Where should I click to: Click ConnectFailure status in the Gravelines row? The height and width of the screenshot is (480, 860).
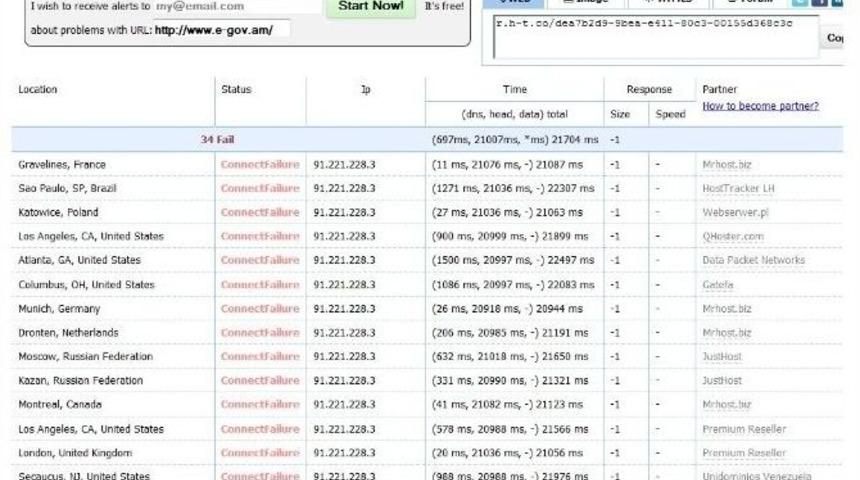tap(260, 165)
